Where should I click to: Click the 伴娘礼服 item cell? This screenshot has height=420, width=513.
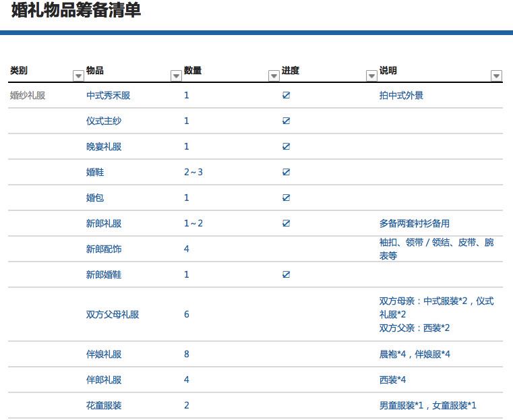point(104,354)
